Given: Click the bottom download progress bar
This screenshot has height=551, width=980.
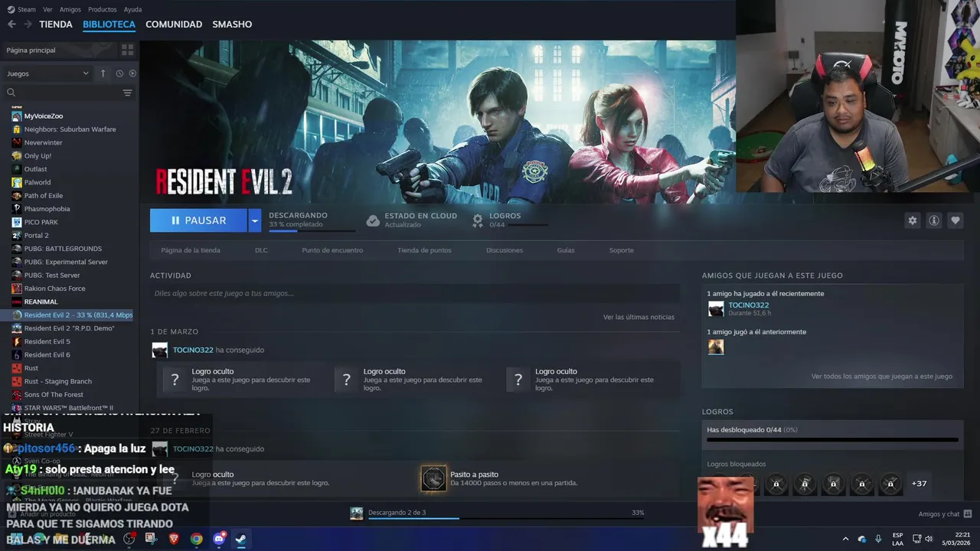Looking at the screenshot, I should pos(506,518).
